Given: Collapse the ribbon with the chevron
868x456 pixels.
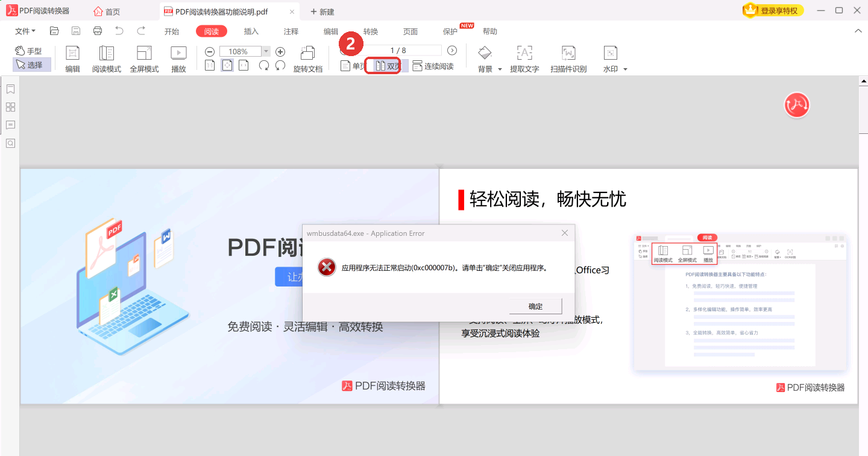Looking at the screenshot, I should tap(858, 31).
